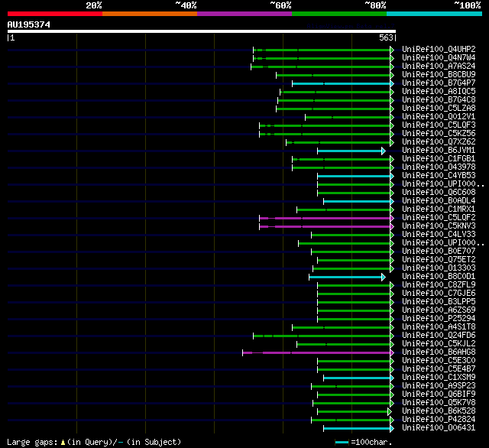The height and width of the screenshot is (448, 489).
Task: Click the UniRef100_P25294 label
Action: (439, 319)
